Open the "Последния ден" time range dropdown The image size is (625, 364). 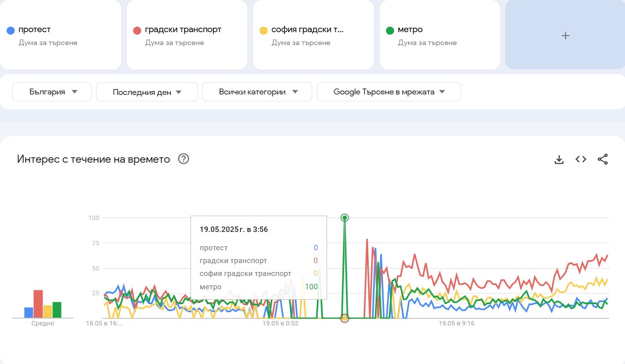pyautogui.click(x=146, y=91)
